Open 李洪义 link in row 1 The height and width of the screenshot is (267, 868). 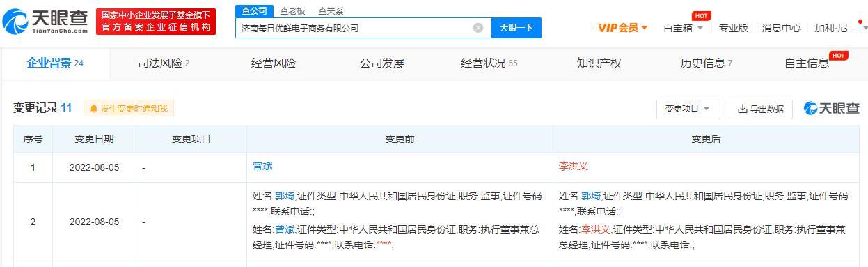574,167
